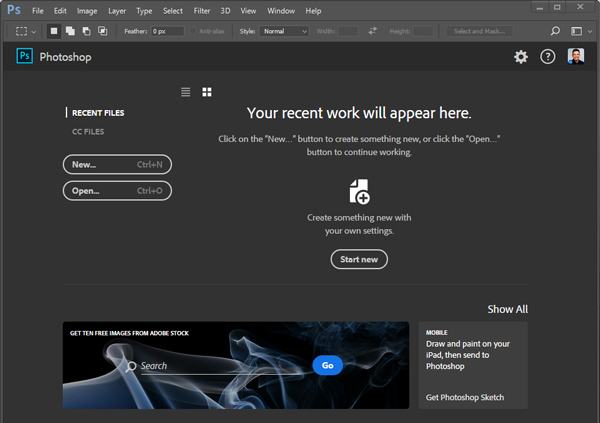Select Subtract from Selection mode icon

tap(86, 31)
